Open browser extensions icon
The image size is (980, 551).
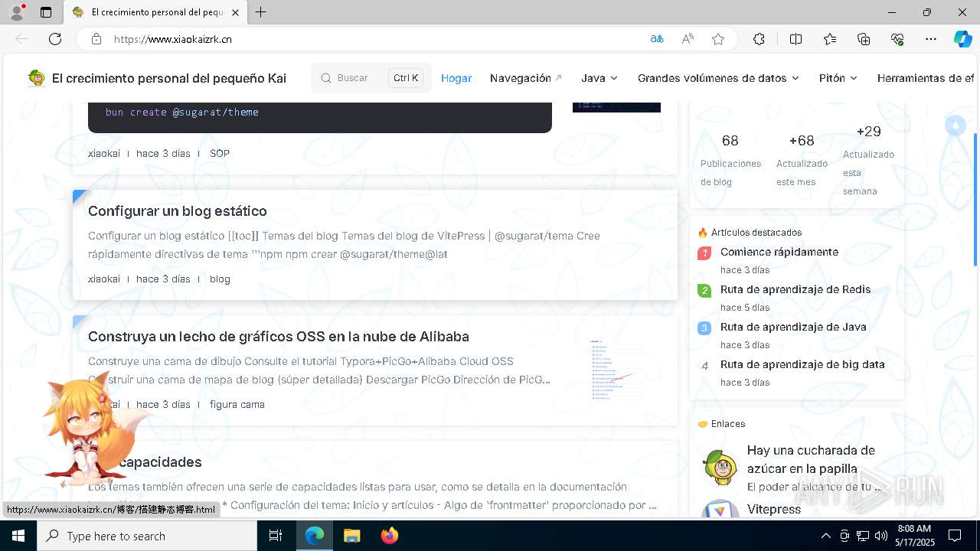coord(759,39)
